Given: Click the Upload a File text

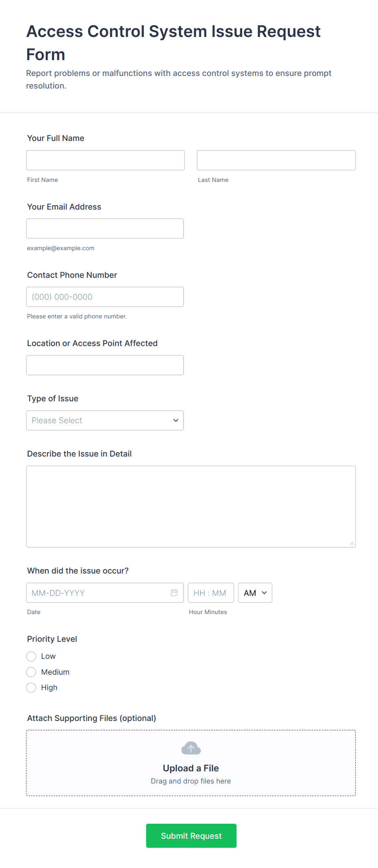Looking at the screenshot, I should pos(191,768).
